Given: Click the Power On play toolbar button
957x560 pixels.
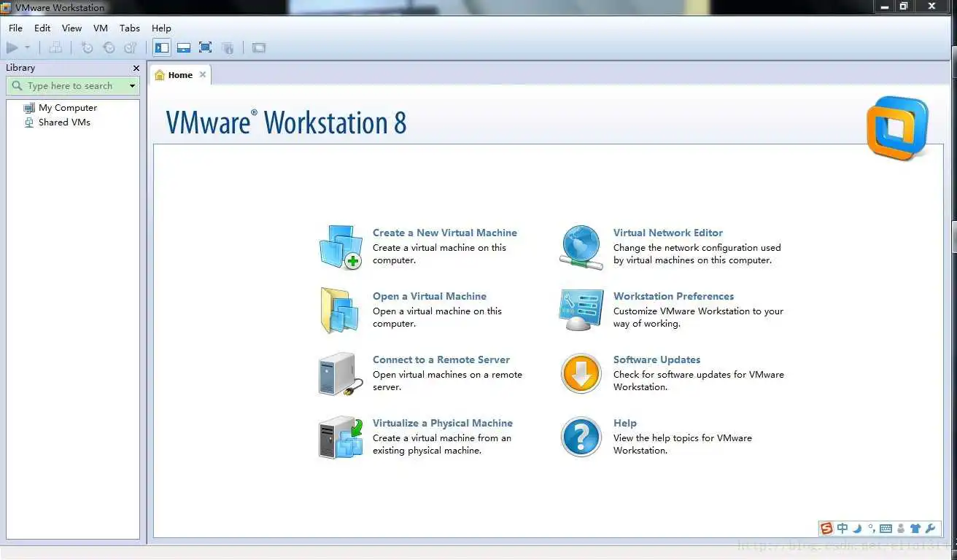Looking at the screenshot, I should 12,48.
